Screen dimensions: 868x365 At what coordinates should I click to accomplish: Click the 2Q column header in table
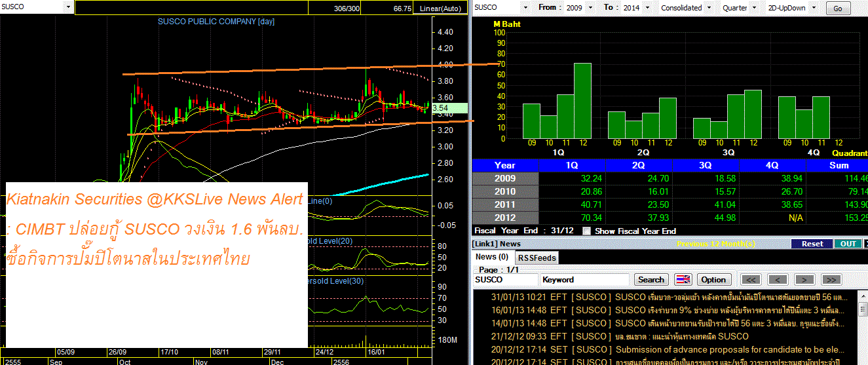[x=639, y=165]
